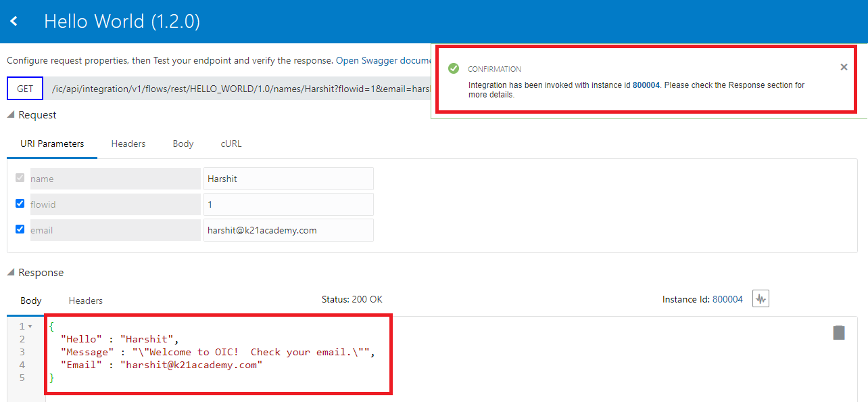Click the email value field

pos(289,230)
